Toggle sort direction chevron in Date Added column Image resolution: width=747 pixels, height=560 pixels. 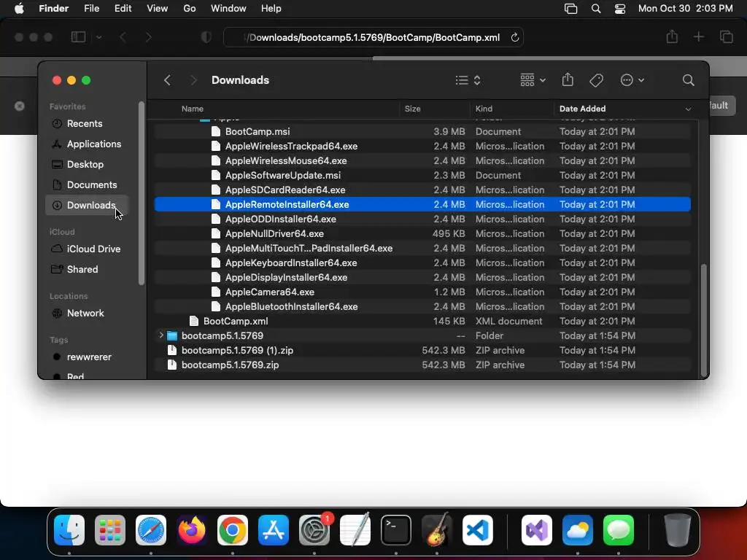pyautogui.click(x=687, y=109)
